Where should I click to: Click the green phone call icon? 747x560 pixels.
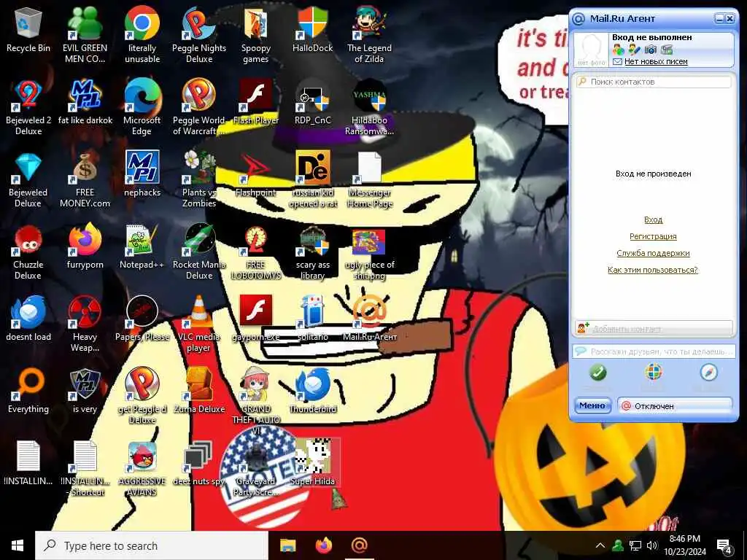pyautogui.click(x=598, y=373)
